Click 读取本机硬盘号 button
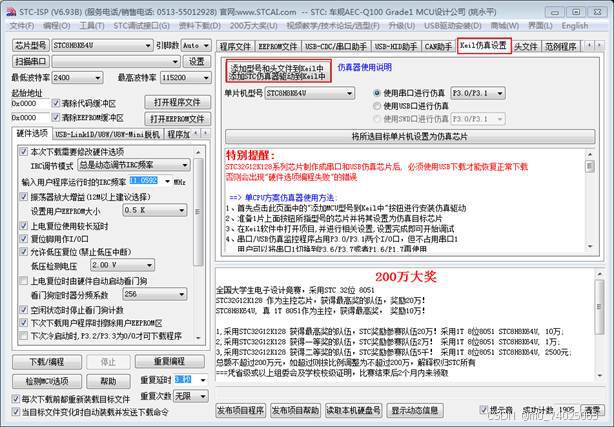Viewport: 614px width, 427px height. tap(353, 410)
